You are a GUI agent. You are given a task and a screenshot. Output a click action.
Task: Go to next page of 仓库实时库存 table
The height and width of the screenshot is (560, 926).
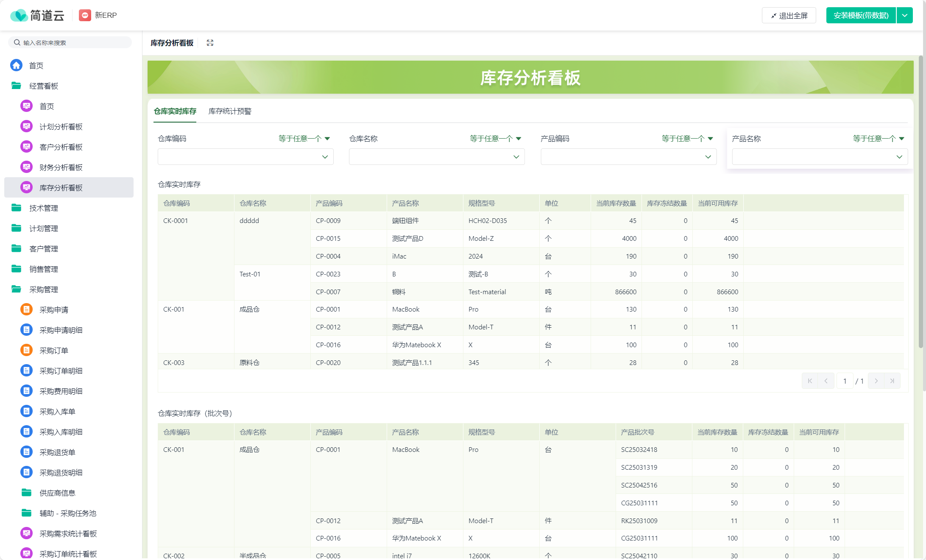click(876, 381)
